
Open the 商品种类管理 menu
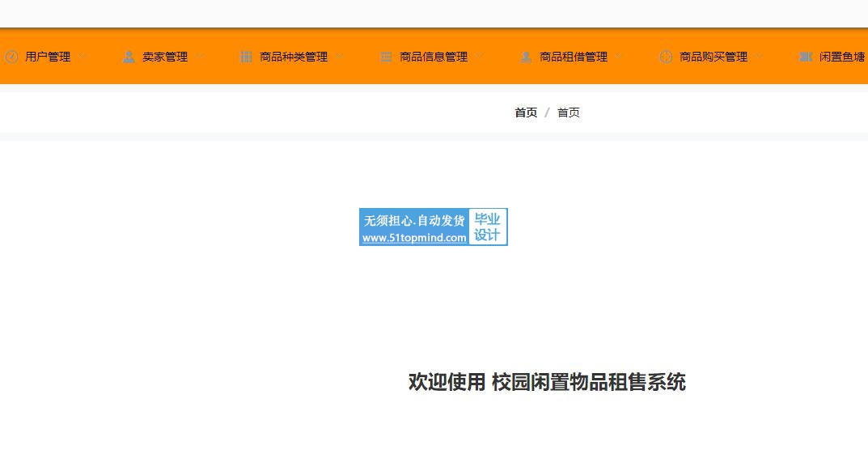pos(294,57)
